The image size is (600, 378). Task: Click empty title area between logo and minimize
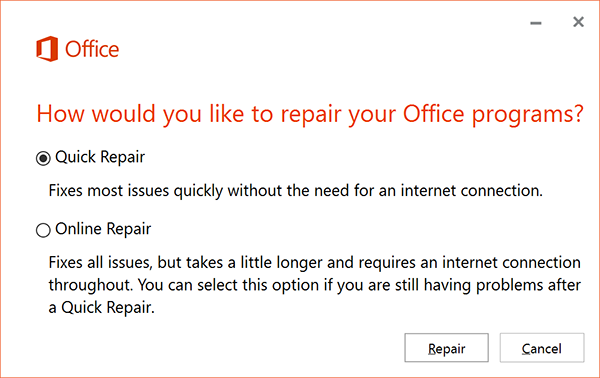click(x=321, y=49)
